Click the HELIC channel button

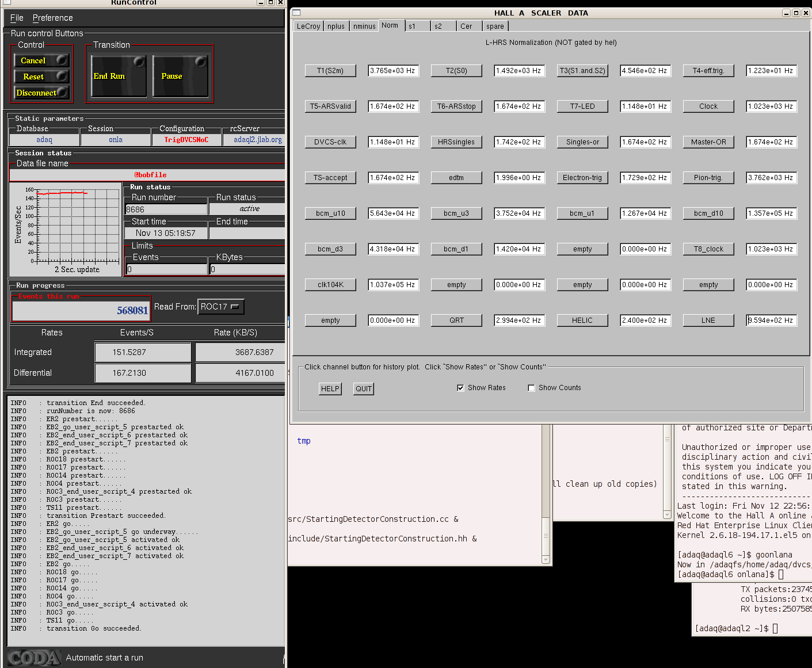click(582, 320)
